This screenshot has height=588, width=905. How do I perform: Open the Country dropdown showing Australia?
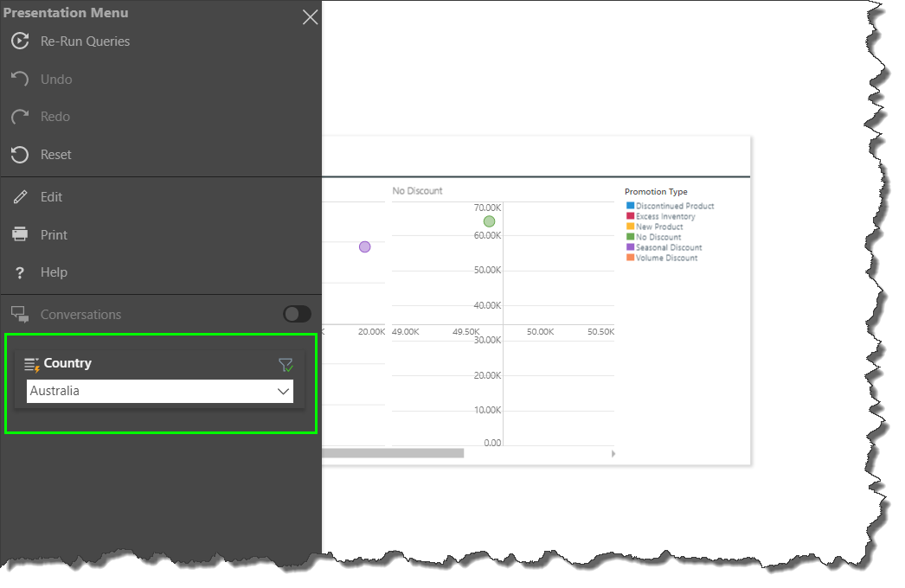point(160,391)
